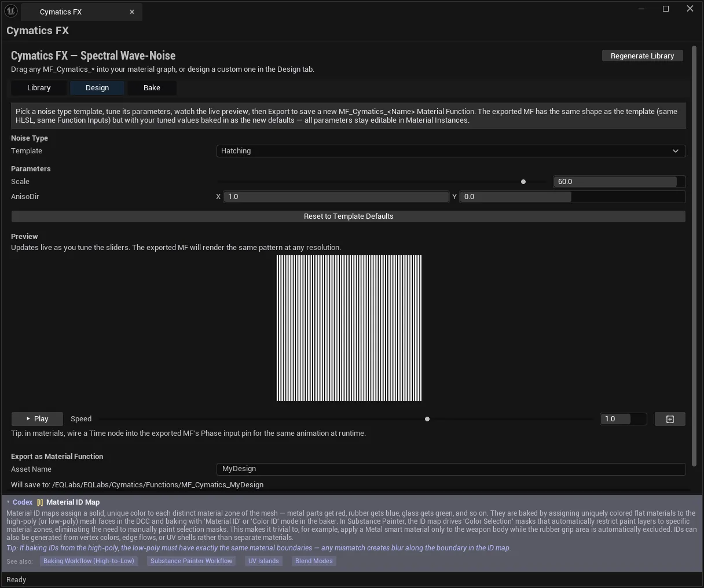
Task: Click the Speed value field 1.0
Action: coord(624,419)
